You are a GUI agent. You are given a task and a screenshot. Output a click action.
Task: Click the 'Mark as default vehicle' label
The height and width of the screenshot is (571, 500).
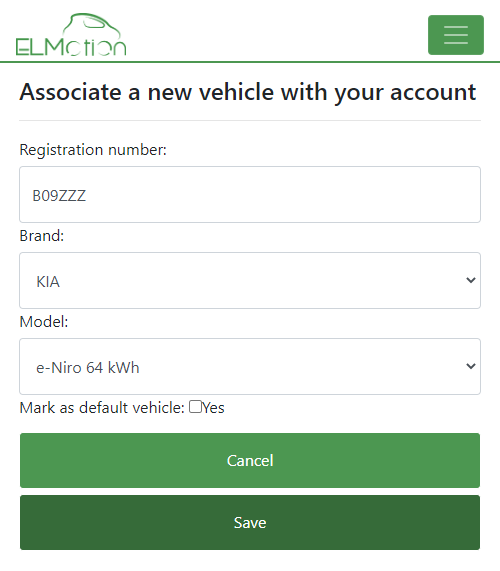pyautogui.click(x=102, y=407)
